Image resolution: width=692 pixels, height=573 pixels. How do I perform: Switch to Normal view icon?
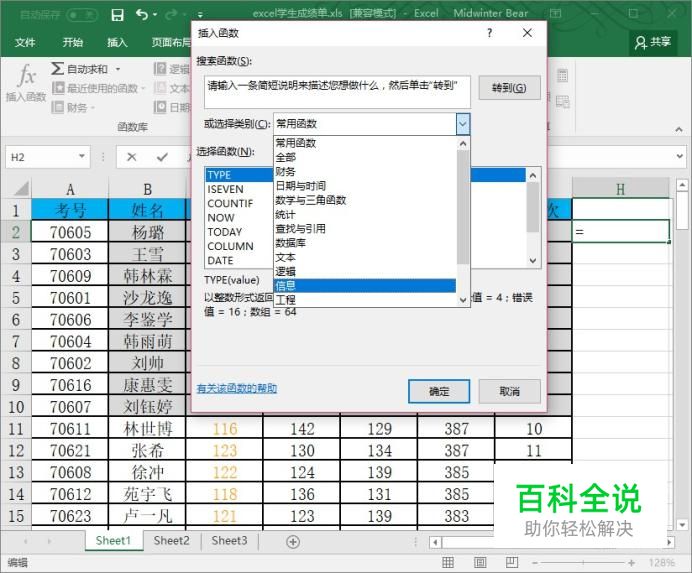448,562
